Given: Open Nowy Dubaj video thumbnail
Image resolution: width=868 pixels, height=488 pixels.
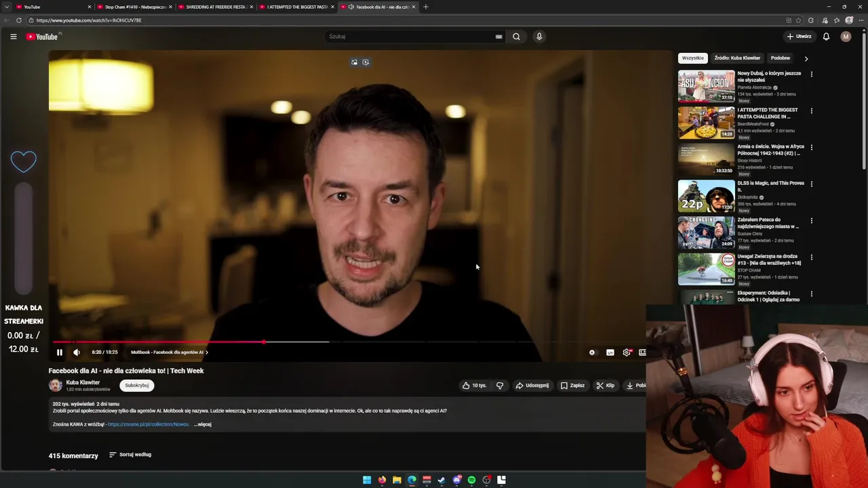Looking at the screenshot, I should click(706, 86).
